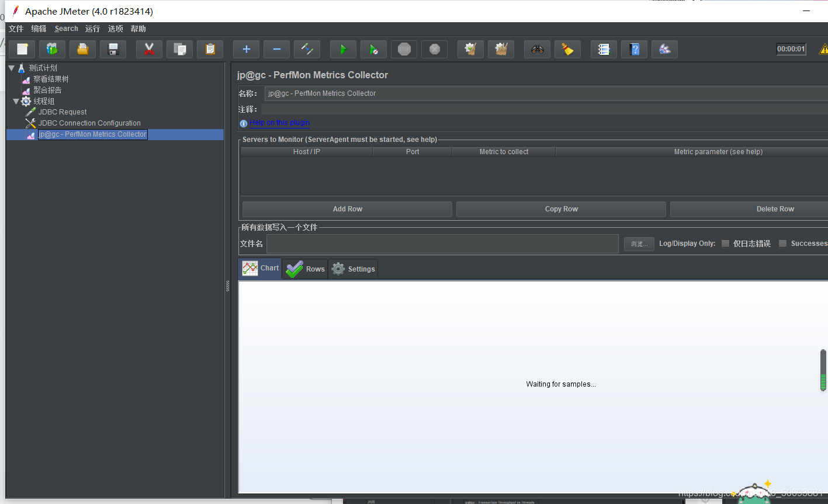The image size is (828, 504).
Task: Open Search with the binoculars icon
Action: [x=538, y=49]
